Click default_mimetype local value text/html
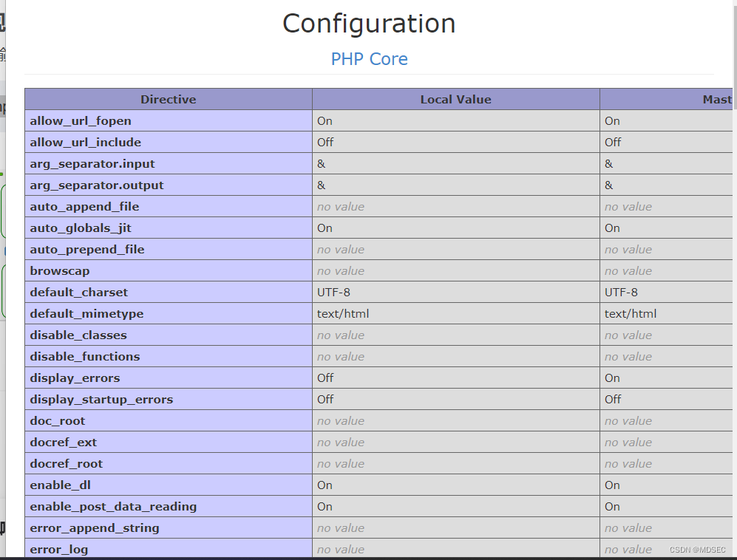737x560 pixels. [343, 314]
